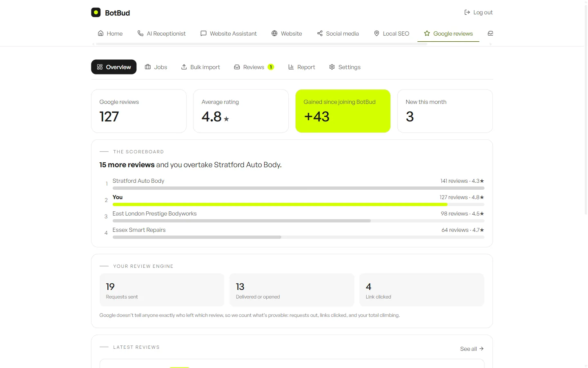Click the star beside 4.8 rating

226,119
